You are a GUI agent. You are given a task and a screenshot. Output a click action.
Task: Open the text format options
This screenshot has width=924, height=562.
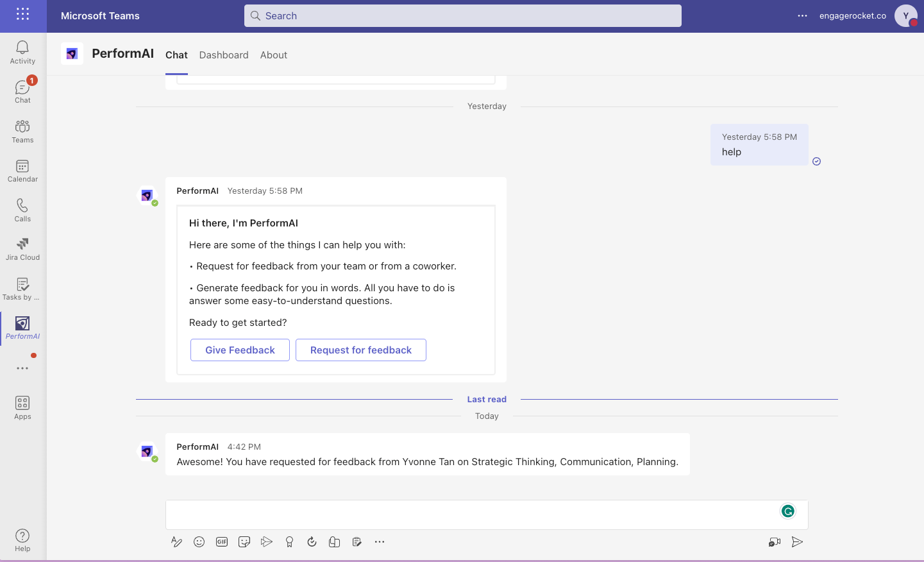pyautogui.click(x=177, y=542)
